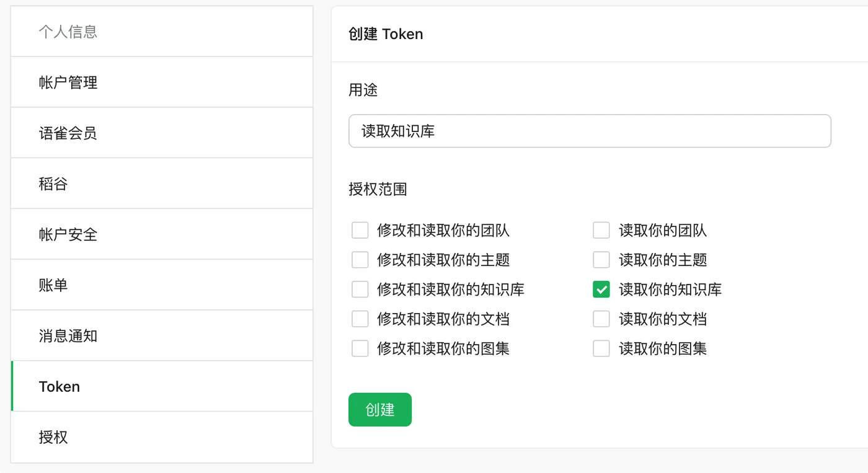Check 修改和读取你的主题 checkbox

360,260
